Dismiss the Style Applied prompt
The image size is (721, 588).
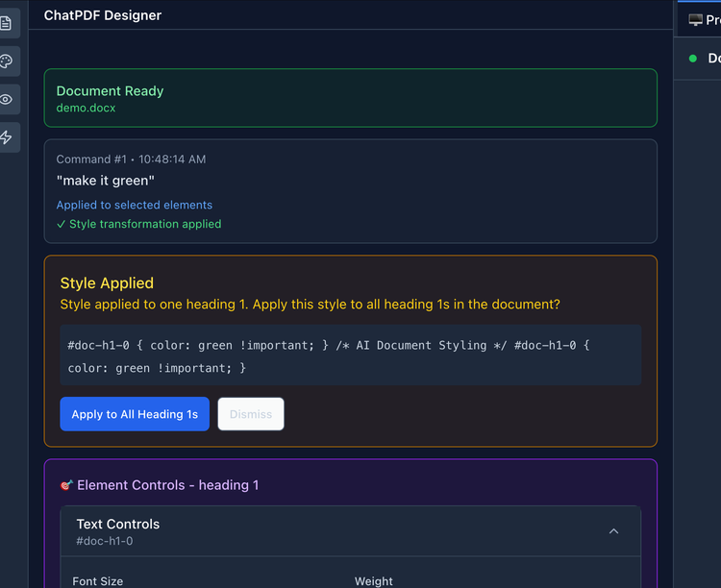[x=251, y=414]
